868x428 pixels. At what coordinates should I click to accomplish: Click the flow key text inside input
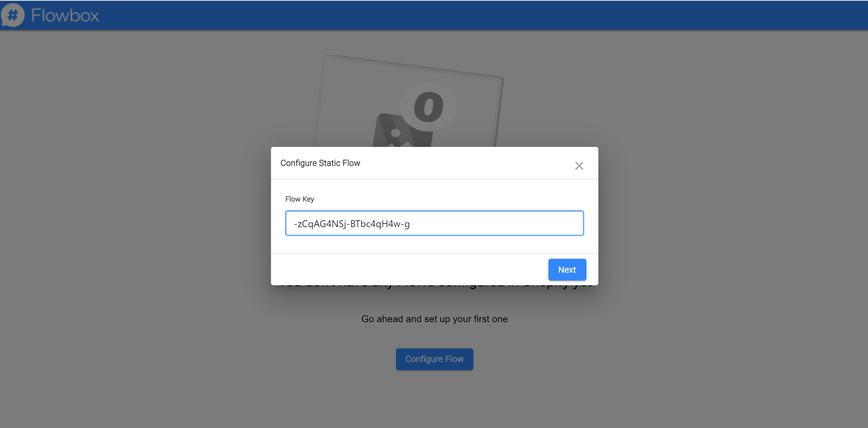(x=352, y=224)
